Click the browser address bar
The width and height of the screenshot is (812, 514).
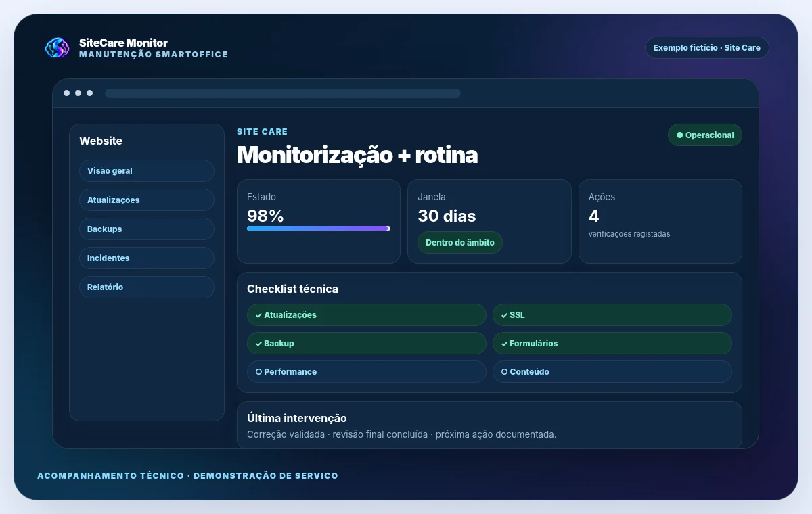(283, 93)
